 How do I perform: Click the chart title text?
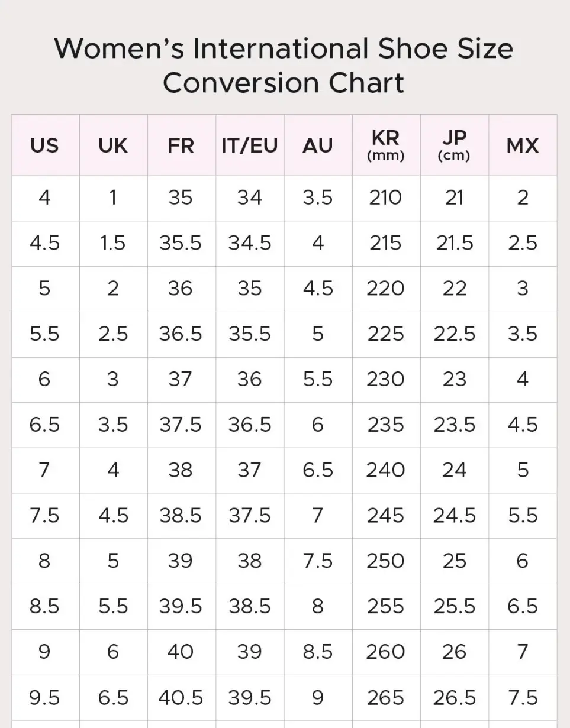284,65
